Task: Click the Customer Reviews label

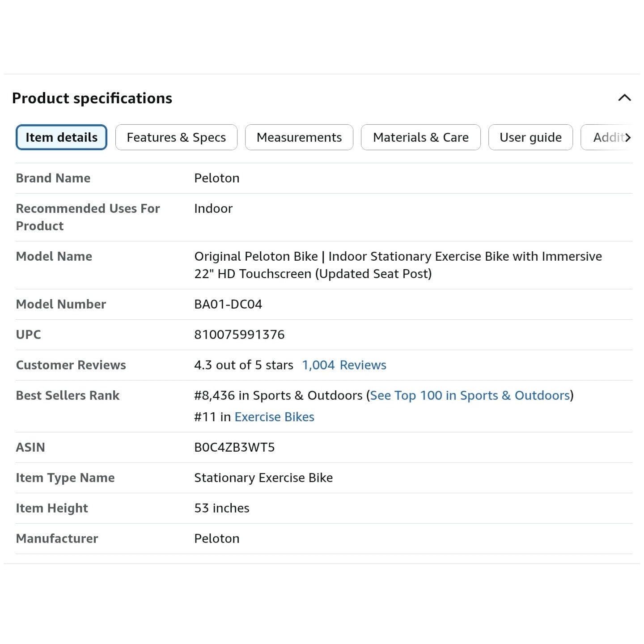Action: (x=71, y=365)
